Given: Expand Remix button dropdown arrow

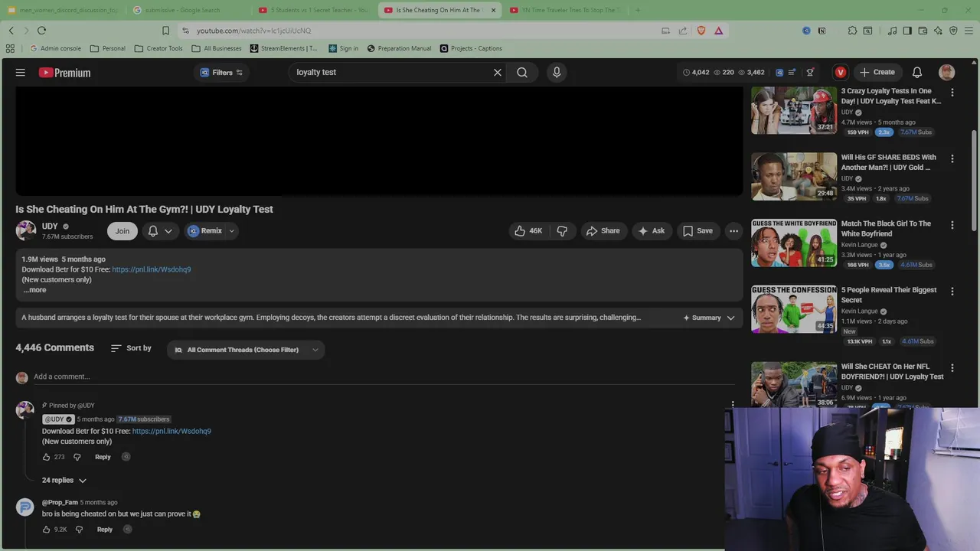Looking at the screenshot, I should [x=231, y=231].
